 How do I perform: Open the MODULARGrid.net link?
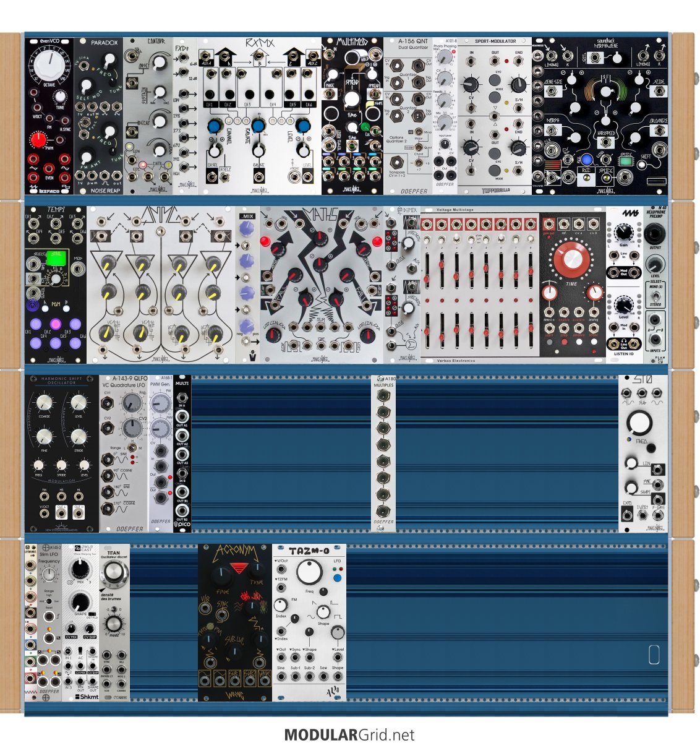coord(349,735)
